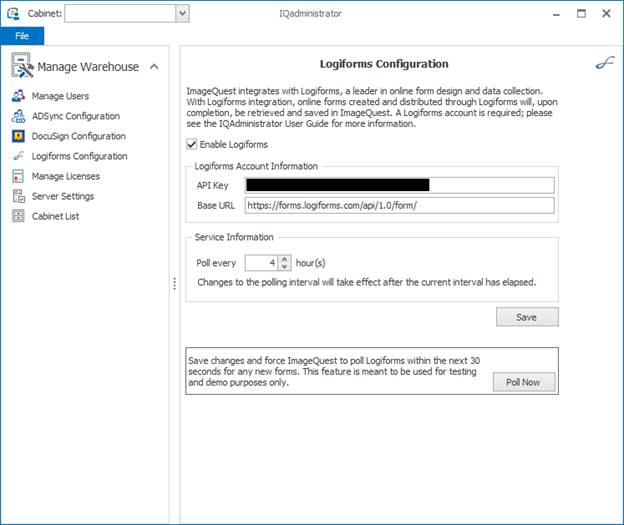Open the Cabinet dropdown arrow
Screen dimensions: 624x525
click(x=182, y=14)
